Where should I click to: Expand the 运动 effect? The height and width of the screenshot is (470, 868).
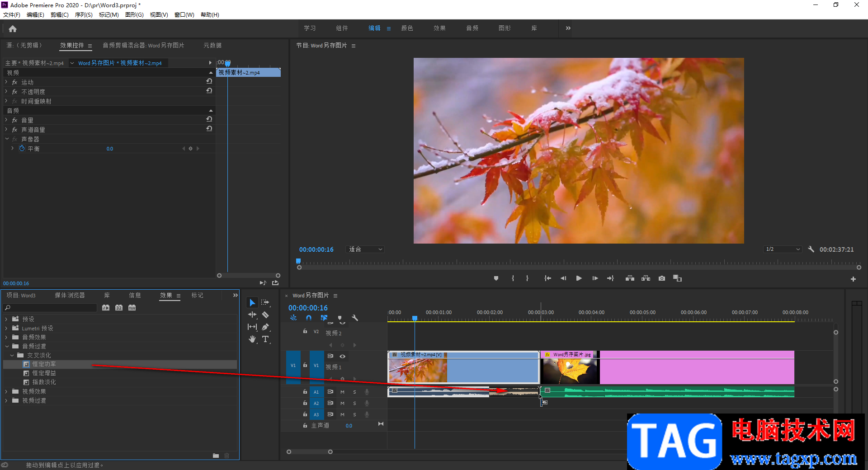click(x=6, y=82)
